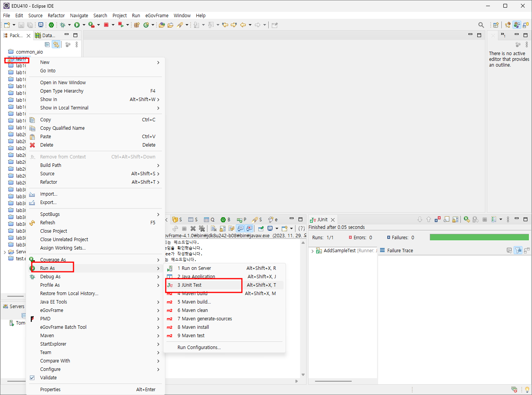Click Package Explorer view menu three-dots icon
This screenshot has height=395, width=532.
click(x=77, y=44)
